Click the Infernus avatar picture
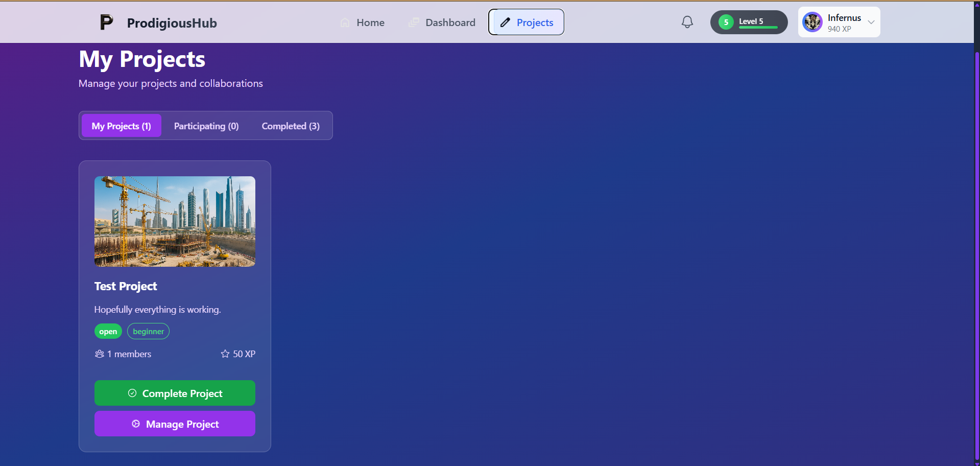 click(812, 22)
